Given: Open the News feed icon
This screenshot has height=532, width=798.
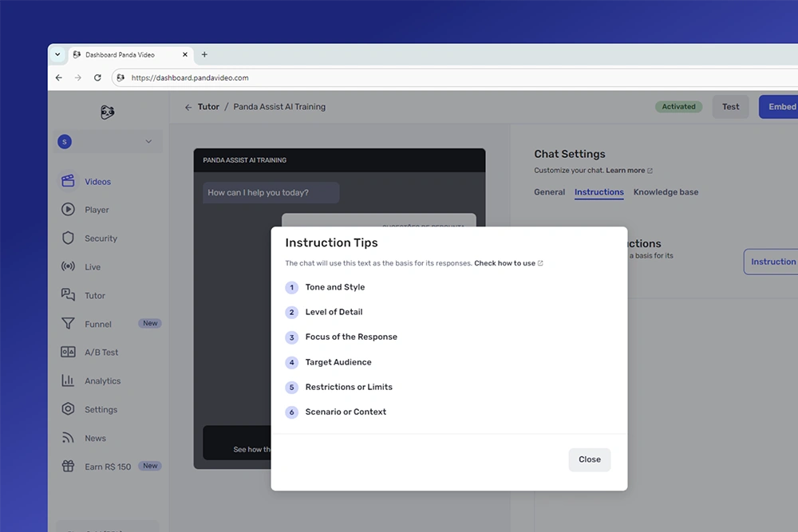Looking at the screenshot, I should [68, 437].
